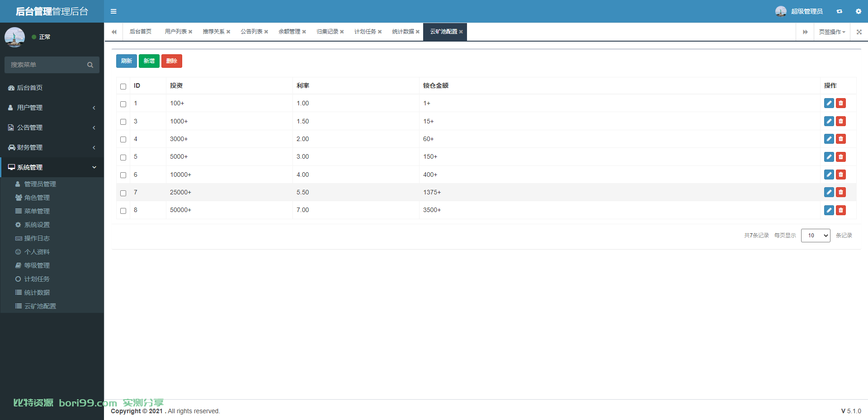Click the blue 刷新 button

point(127,61)
